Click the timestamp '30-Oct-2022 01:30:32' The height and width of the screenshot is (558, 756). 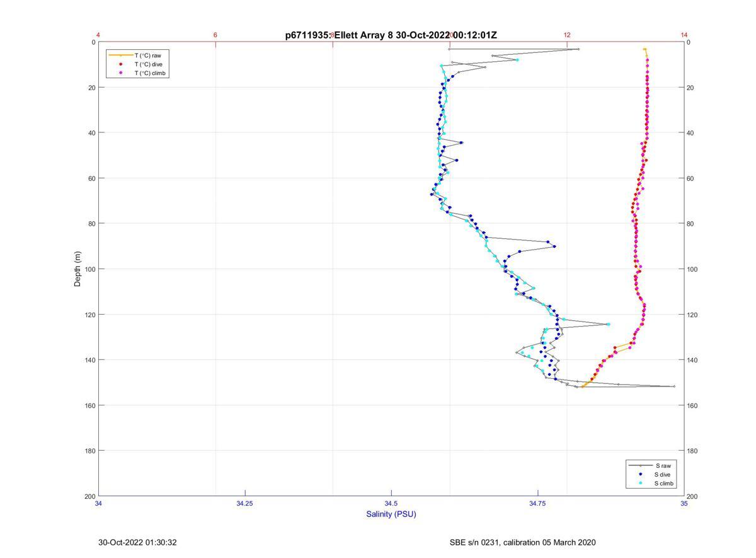[137, 542]
